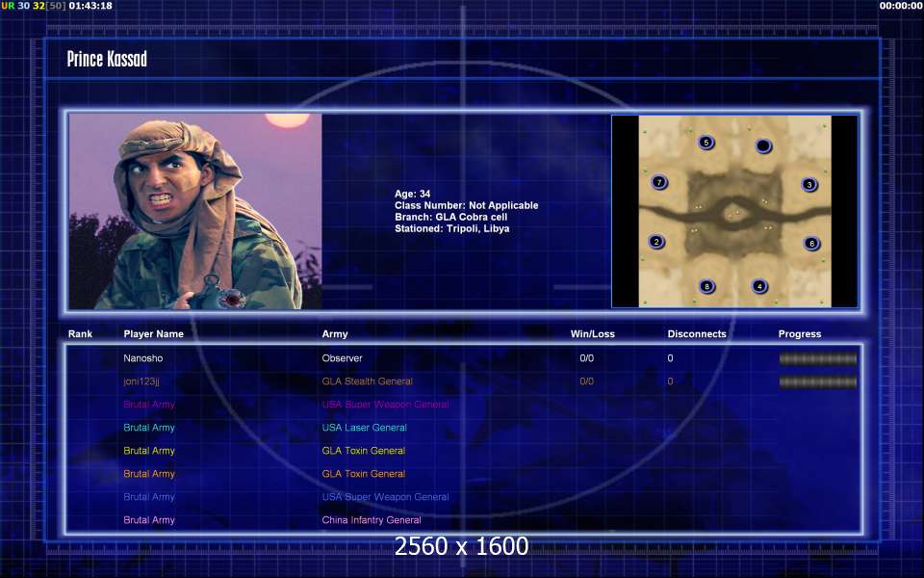Select start position 4 on the minimap

pos(759,287)
